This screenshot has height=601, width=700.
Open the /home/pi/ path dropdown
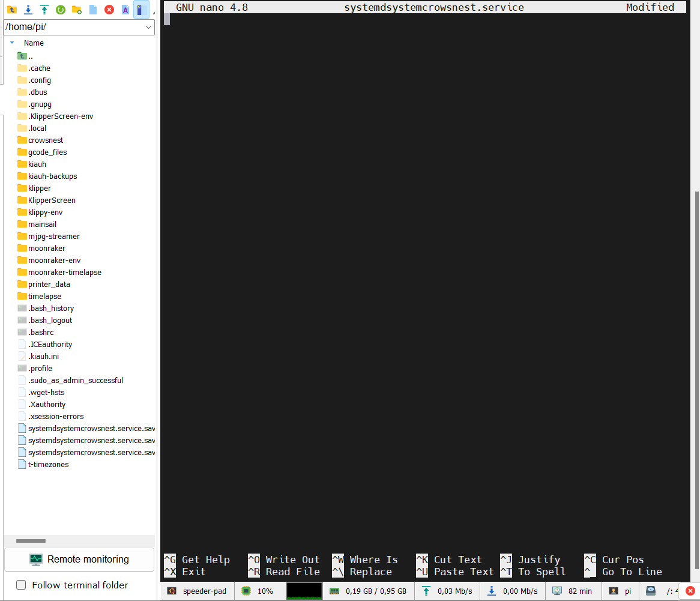point(148,27)
